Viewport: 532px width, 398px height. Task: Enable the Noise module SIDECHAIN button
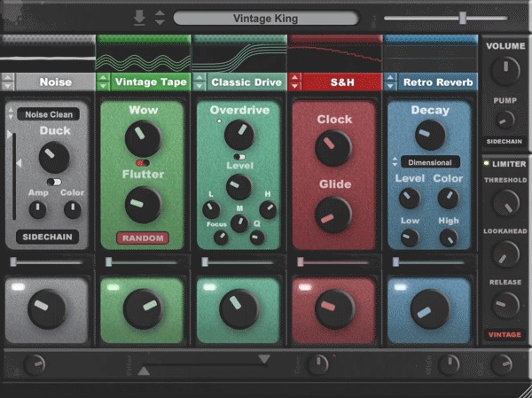[48, 237]
